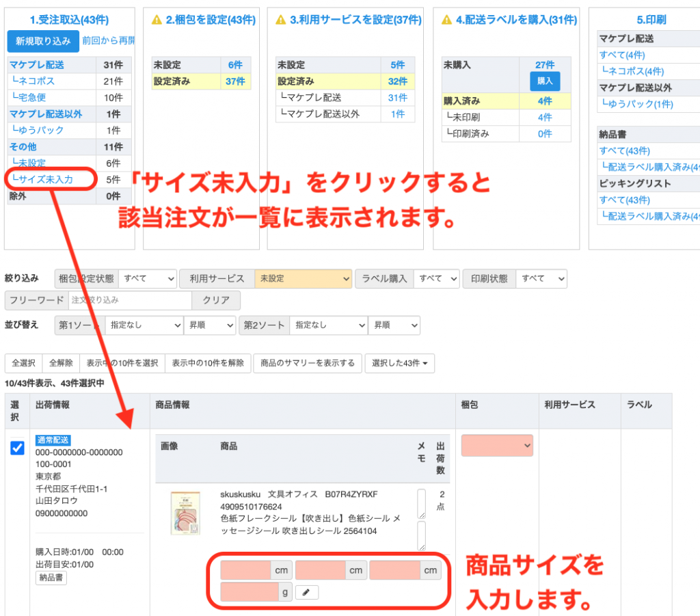Open すべて(4件) under マケプレ配送 print section

[622, 55]
